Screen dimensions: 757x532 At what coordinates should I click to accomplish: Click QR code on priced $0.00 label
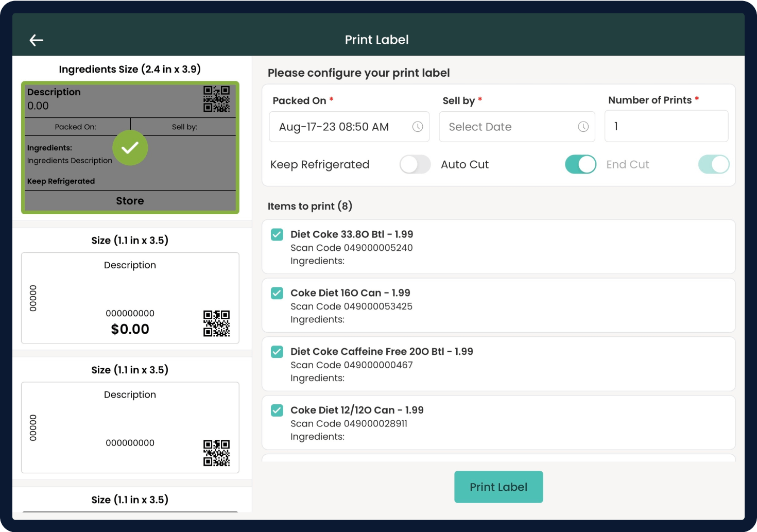[216, 323]
